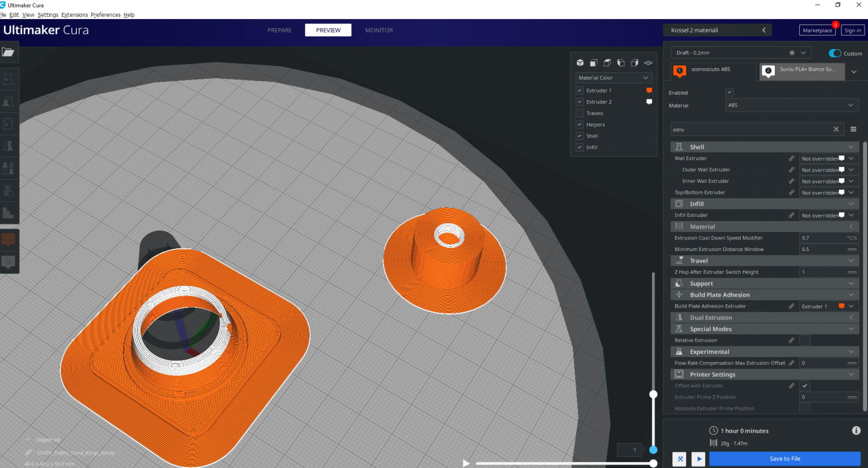Toggle Extruder 1 visibility checkbox
This screenshot has height=468, width=868.
coord(579,90)
